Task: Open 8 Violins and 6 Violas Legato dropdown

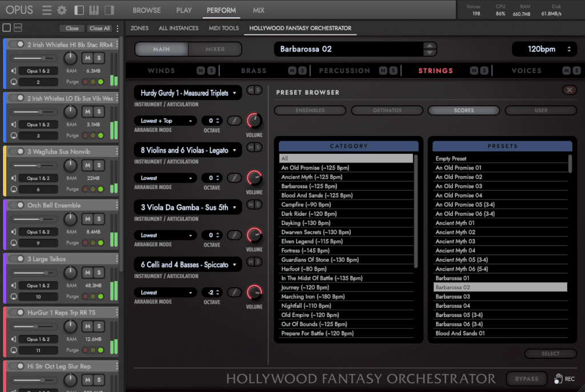Action: (x=188, y=150)
